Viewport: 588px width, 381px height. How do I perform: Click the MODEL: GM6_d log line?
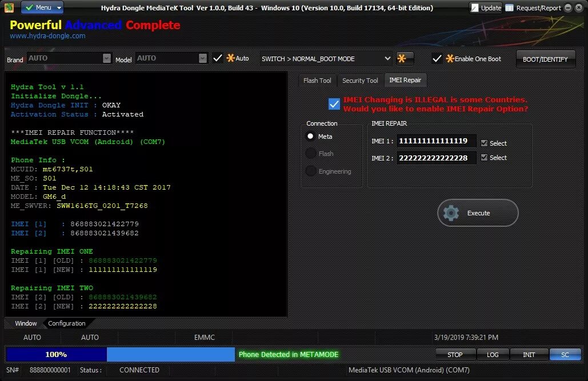[x=38, y=196]
